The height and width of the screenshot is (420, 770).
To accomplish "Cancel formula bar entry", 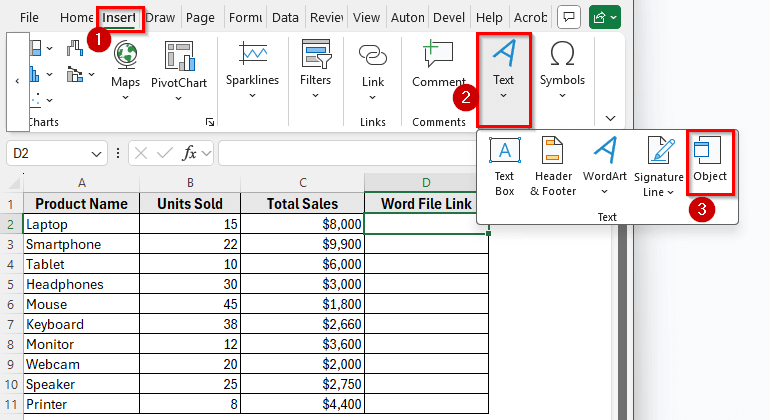I will [141, 154].
